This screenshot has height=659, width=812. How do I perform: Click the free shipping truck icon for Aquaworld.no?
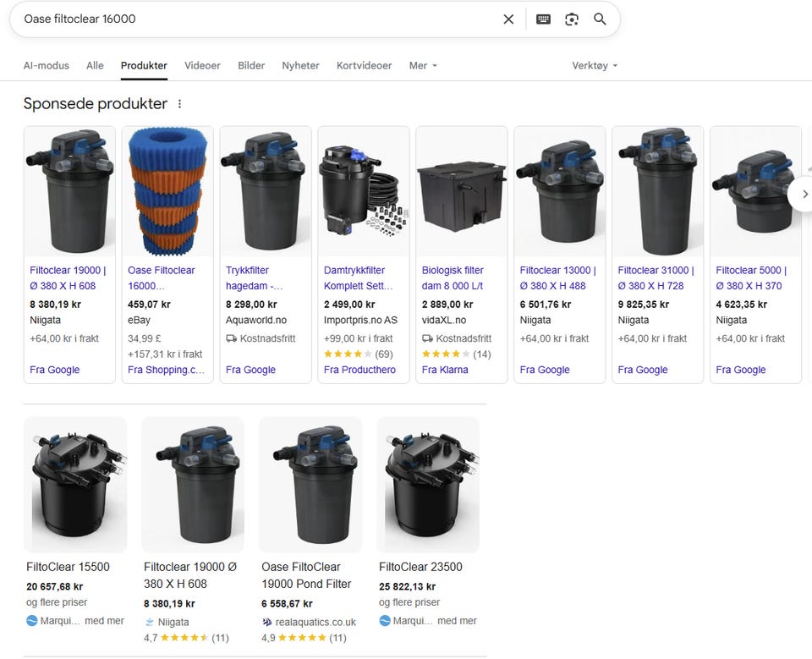[231, 338]
